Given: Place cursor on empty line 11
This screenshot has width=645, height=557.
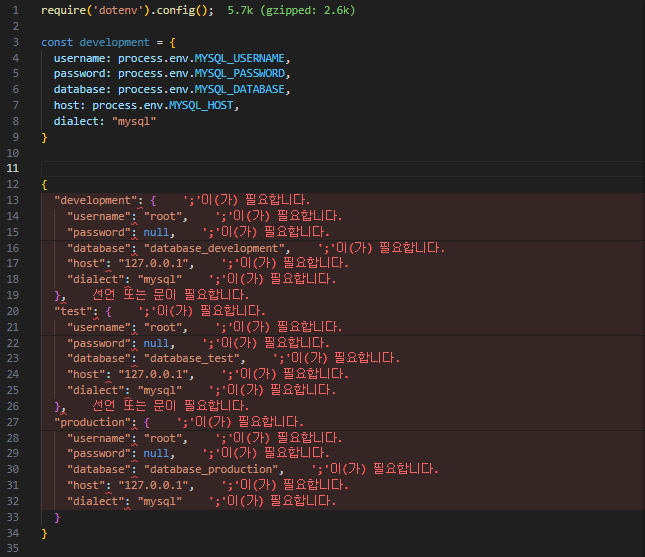Looking at the screenshot, I should (x=343, y=169).
